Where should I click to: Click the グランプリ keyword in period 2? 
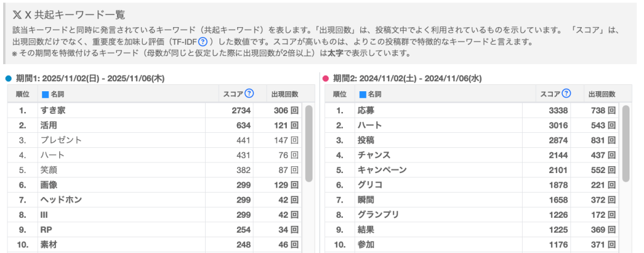point(378,215)
